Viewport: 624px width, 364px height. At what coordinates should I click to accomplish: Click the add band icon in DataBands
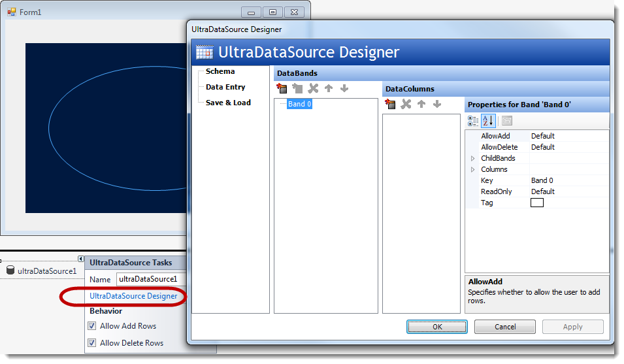tap(282, 88)
